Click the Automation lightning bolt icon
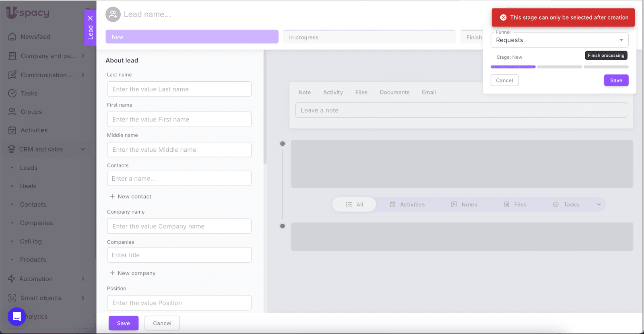 click(12, 279)
